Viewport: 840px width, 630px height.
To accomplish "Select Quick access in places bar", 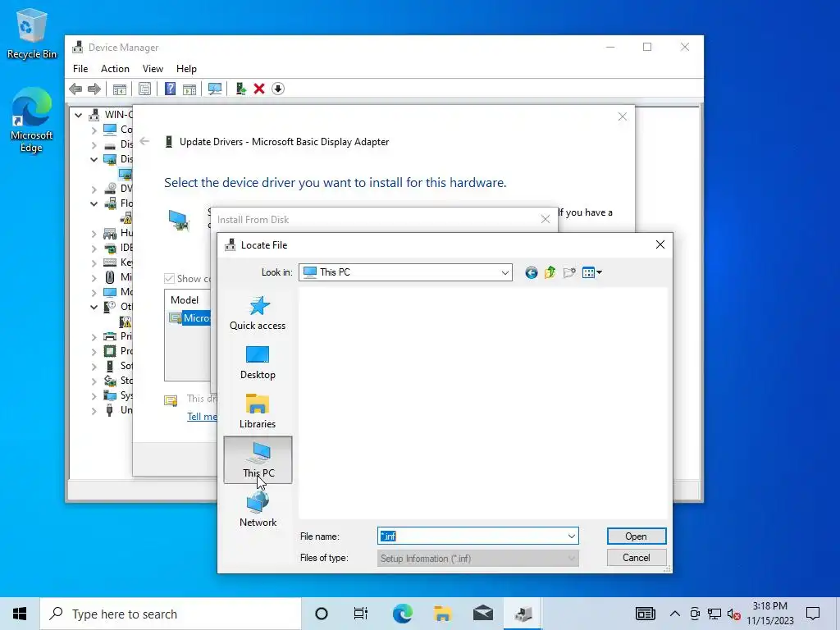I will (258, 313).
